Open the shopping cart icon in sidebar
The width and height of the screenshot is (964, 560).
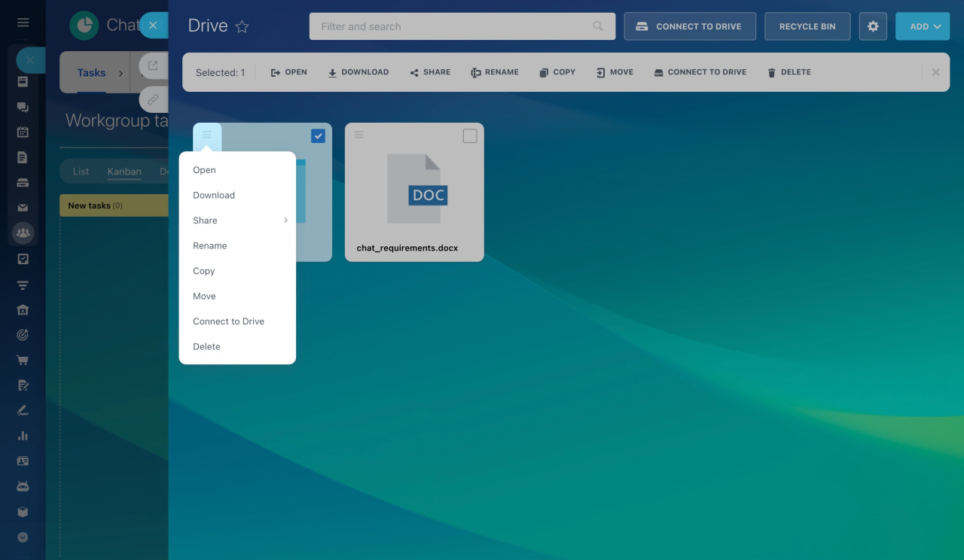[23, 360]
